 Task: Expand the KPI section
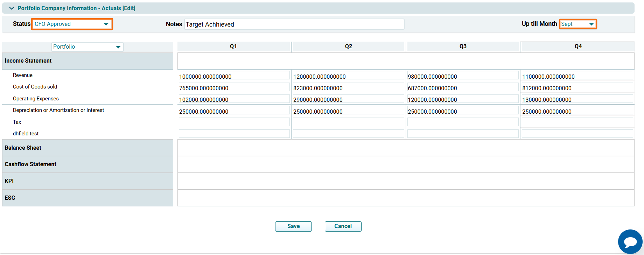(9, 181)
